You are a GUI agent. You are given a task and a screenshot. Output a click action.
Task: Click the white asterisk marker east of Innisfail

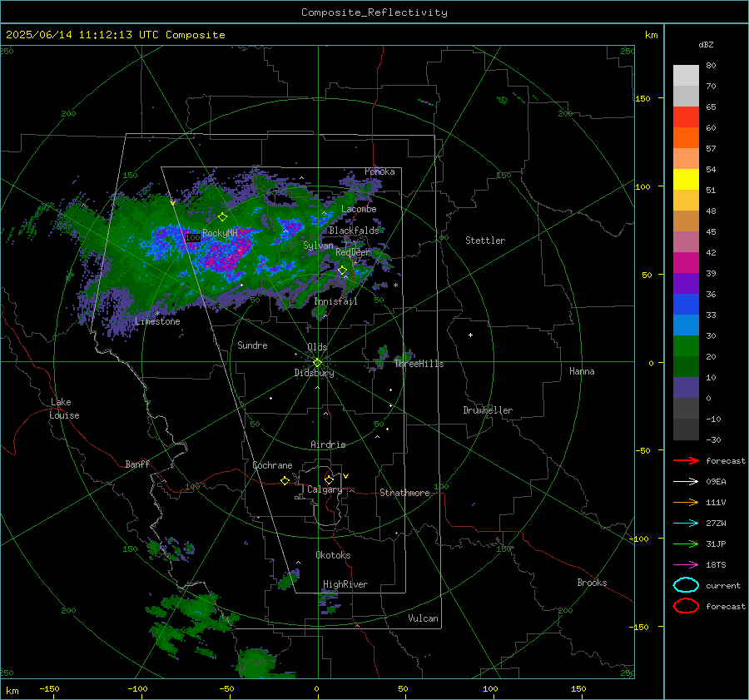395,285
